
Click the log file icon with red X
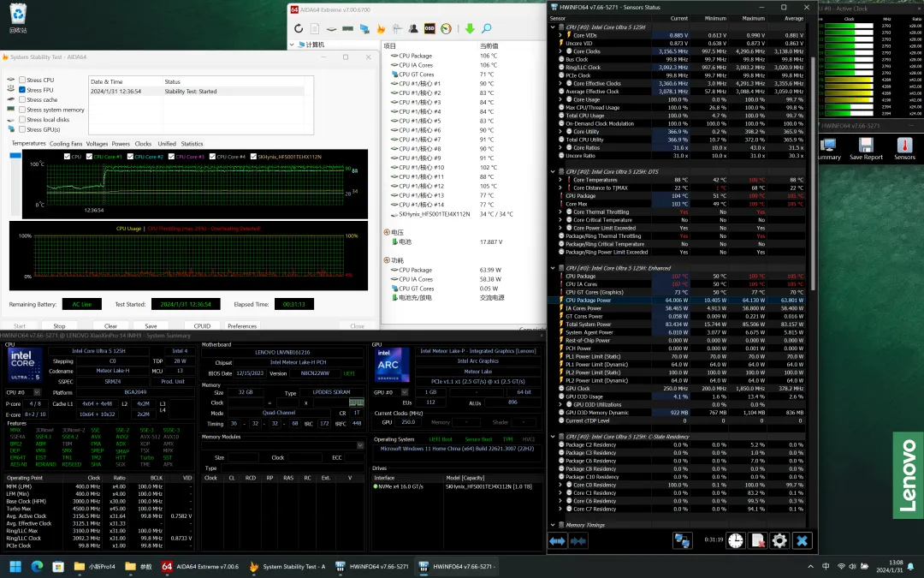point(758,540)
